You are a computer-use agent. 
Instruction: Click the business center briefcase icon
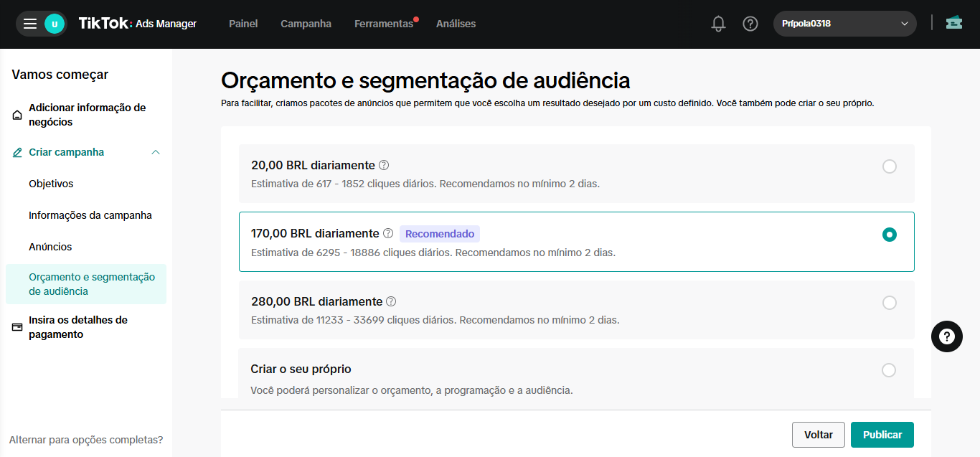[x=953, y=23]
